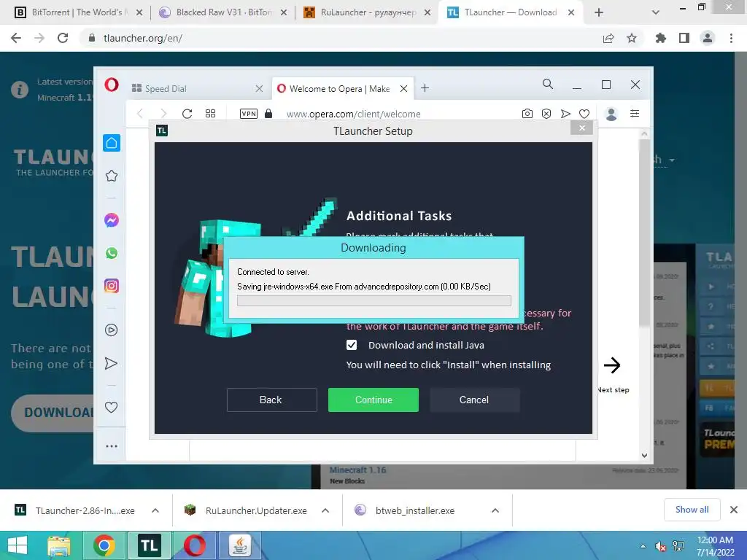Switch to BitTorrent Chrome tab
Screen dimensions: 747x560
click(79, 12)
